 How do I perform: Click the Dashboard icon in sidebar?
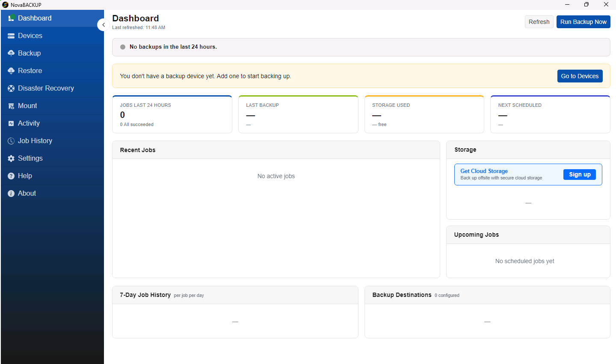(11, 18)
